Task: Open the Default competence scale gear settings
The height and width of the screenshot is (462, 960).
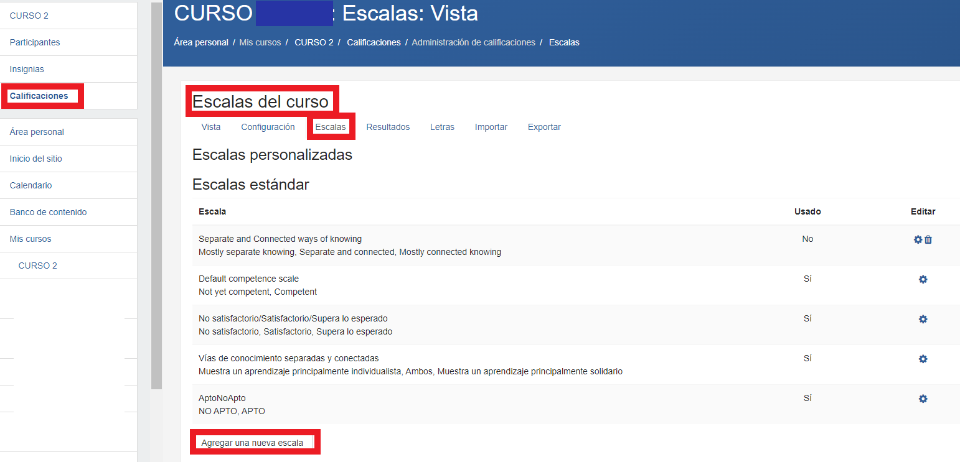Action: click(x=923, y=280)
